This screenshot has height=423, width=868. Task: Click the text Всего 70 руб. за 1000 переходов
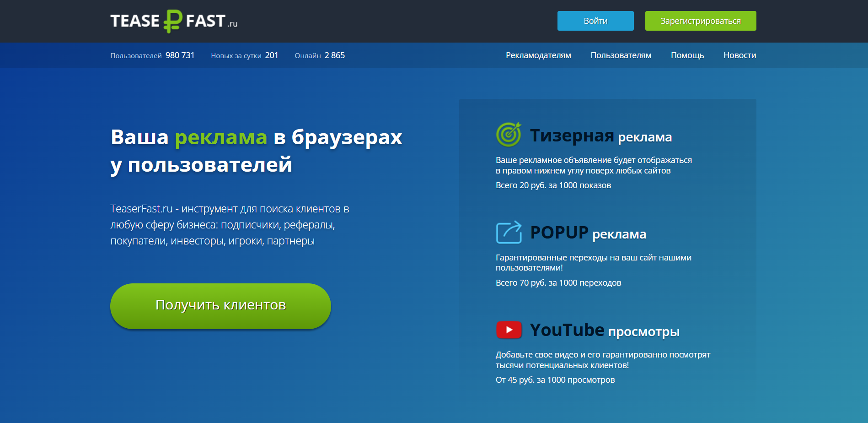(x=558, y=283)
